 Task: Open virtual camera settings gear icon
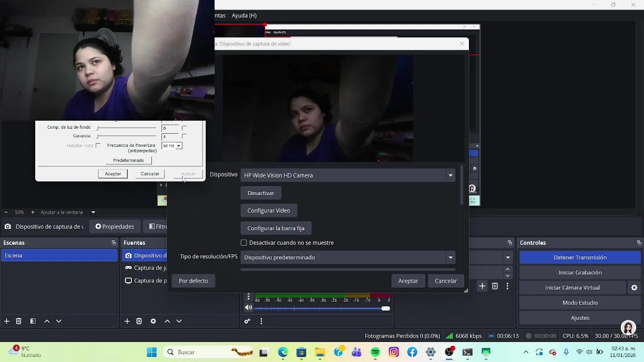coord(634,288)
